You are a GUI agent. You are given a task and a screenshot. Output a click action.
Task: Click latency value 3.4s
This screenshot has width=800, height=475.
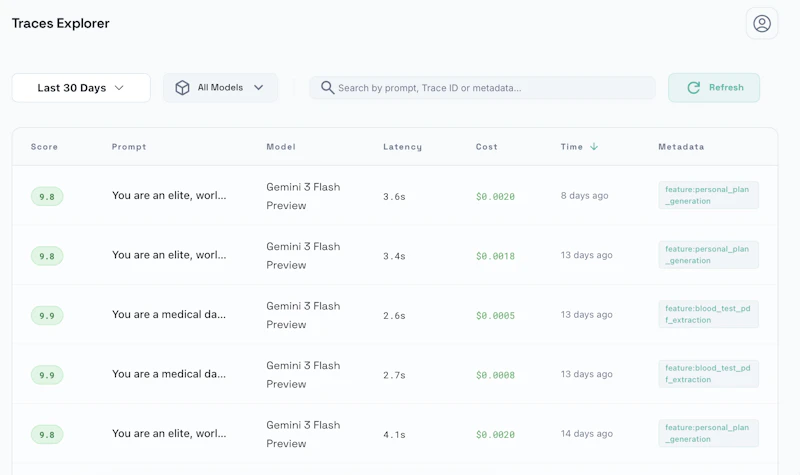pyautogui.click(x=394, y=256)
